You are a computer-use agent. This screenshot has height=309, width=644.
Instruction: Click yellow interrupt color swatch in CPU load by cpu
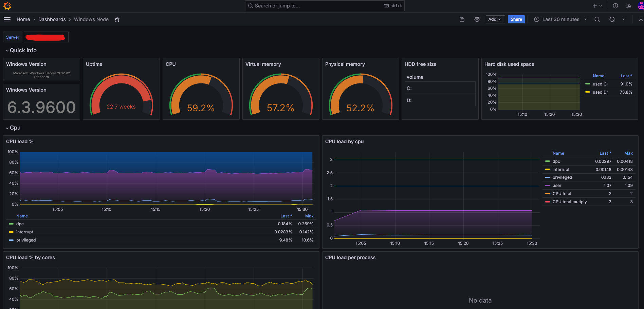click(x=548, y=169)
